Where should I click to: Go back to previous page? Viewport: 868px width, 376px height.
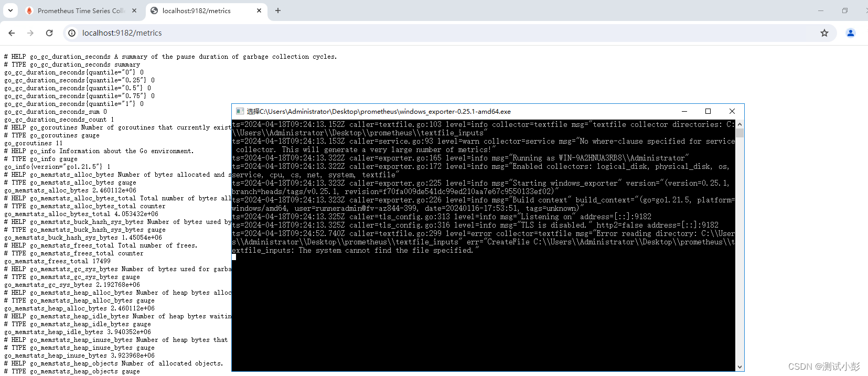(x=12, y=33)
